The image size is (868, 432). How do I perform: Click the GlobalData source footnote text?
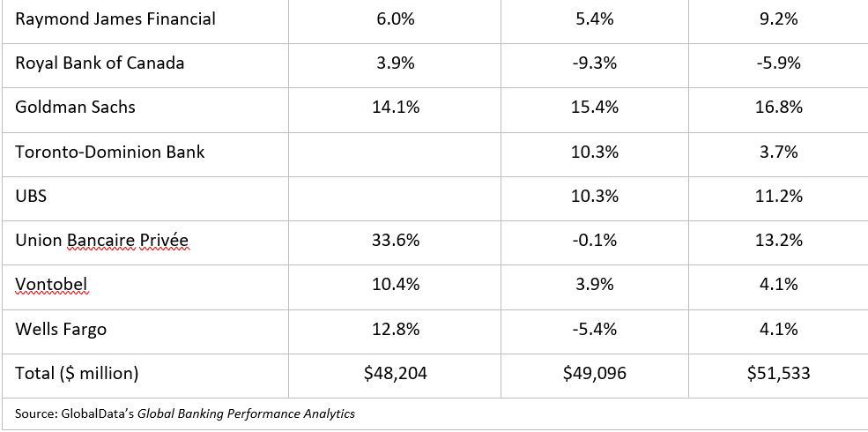(x=185, y=413)
